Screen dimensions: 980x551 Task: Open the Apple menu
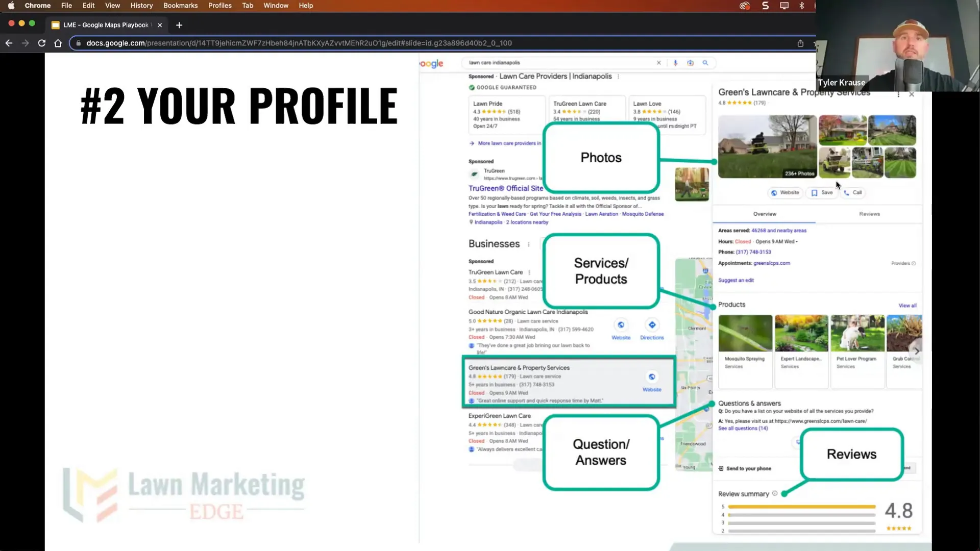[x=11, y=6]
